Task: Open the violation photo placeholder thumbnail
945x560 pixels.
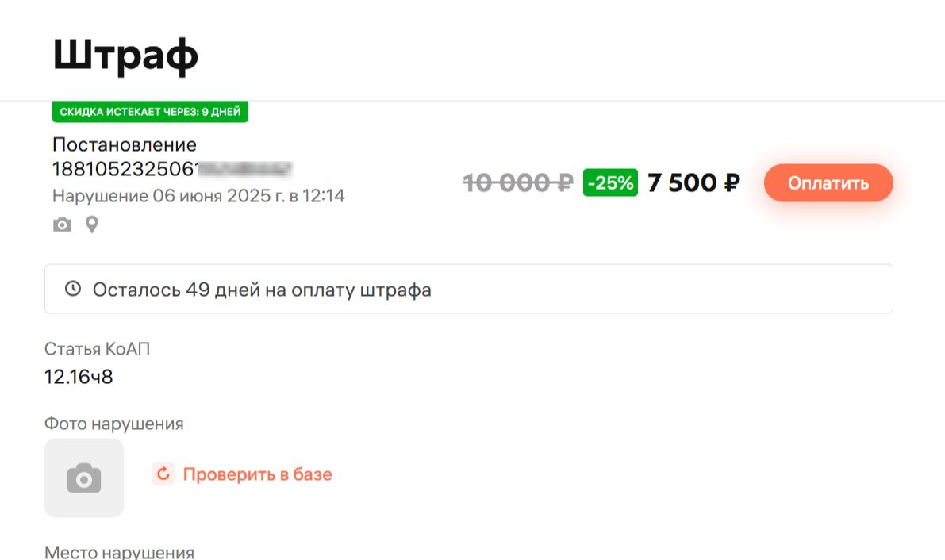Action: [84, 478]
